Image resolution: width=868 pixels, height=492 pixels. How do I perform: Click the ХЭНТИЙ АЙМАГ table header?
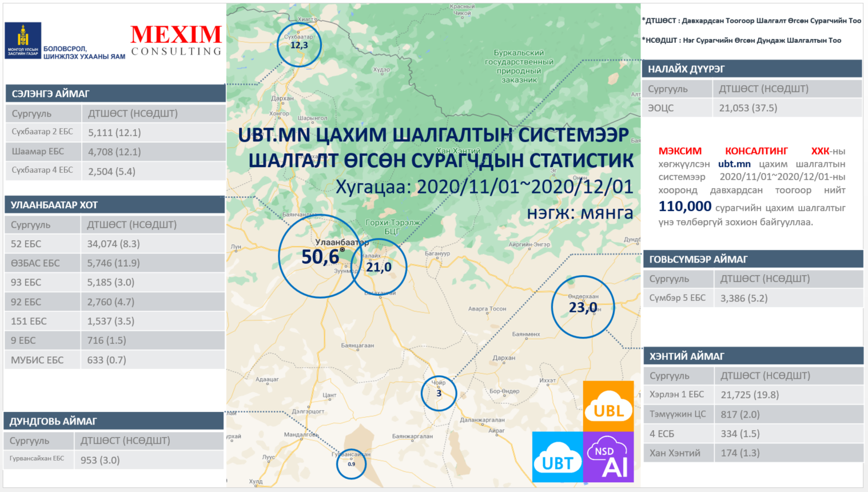754,356
